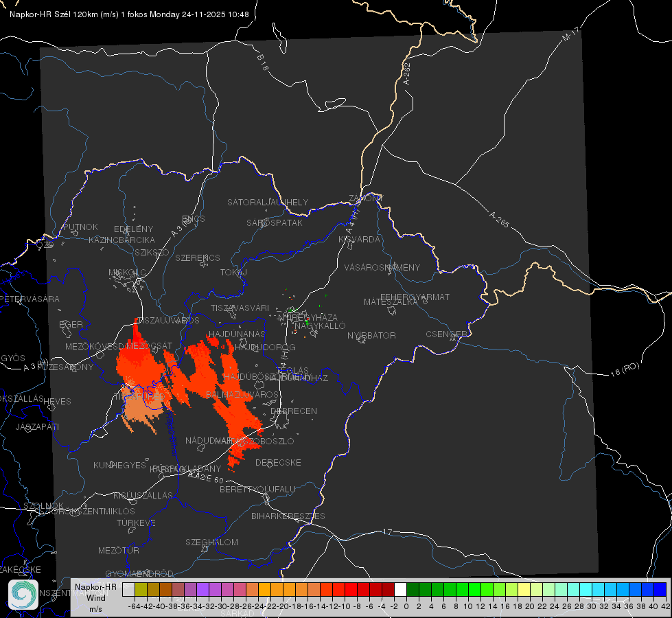
Task: Click the SZEGHALOM town label
Action: point(211,542)
